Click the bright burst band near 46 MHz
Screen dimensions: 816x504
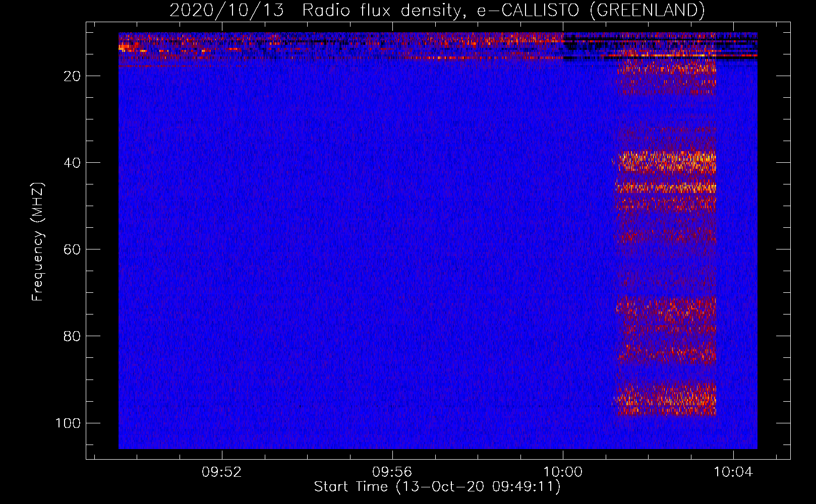tap(666, 187)
